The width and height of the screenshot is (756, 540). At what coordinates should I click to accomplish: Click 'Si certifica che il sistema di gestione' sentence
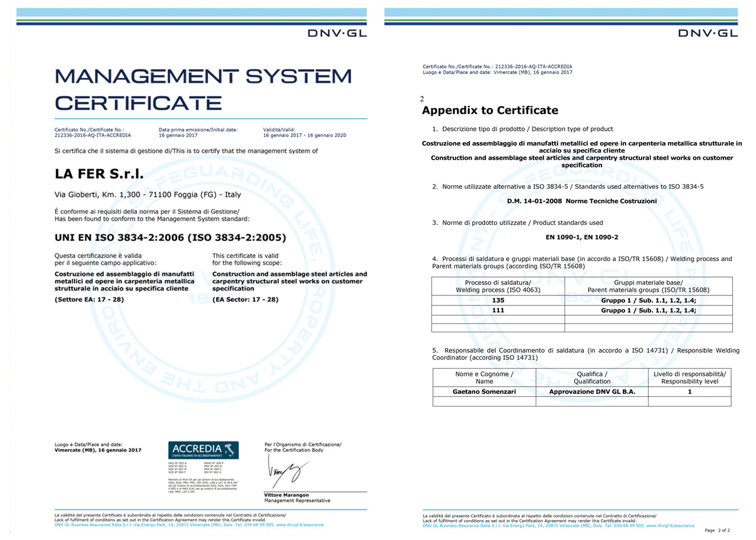(186, 151)
